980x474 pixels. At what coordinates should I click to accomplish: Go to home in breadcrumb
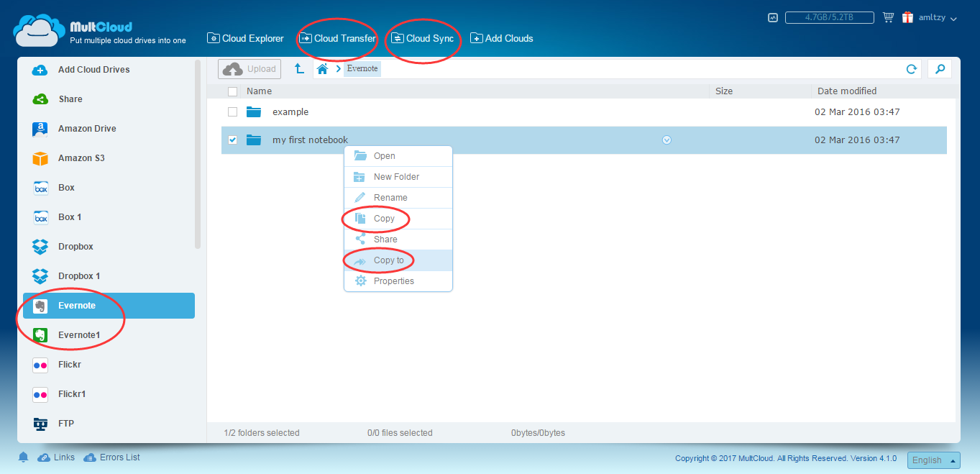(322, 69)
